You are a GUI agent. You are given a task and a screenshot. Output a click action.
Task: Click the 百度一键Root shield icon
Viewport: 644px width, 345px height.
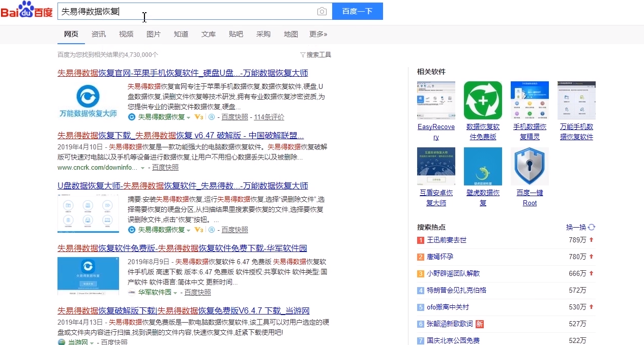tap(530, 167)
